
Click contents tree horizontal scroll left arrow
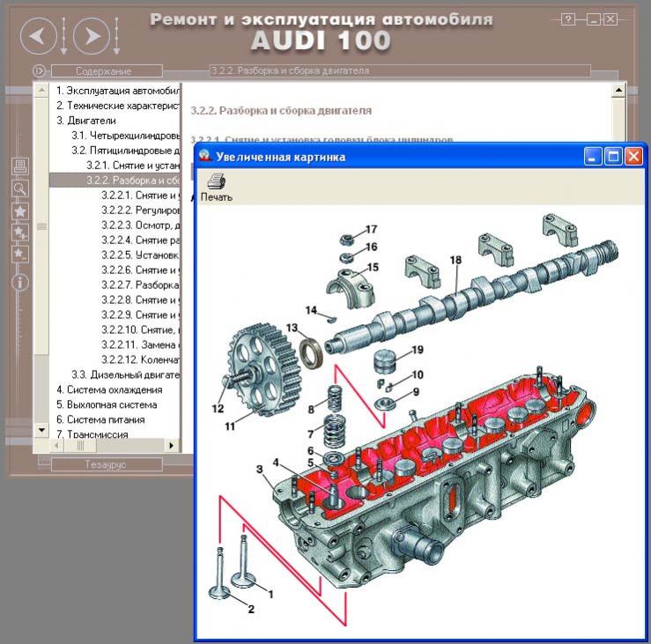point(56,446)
